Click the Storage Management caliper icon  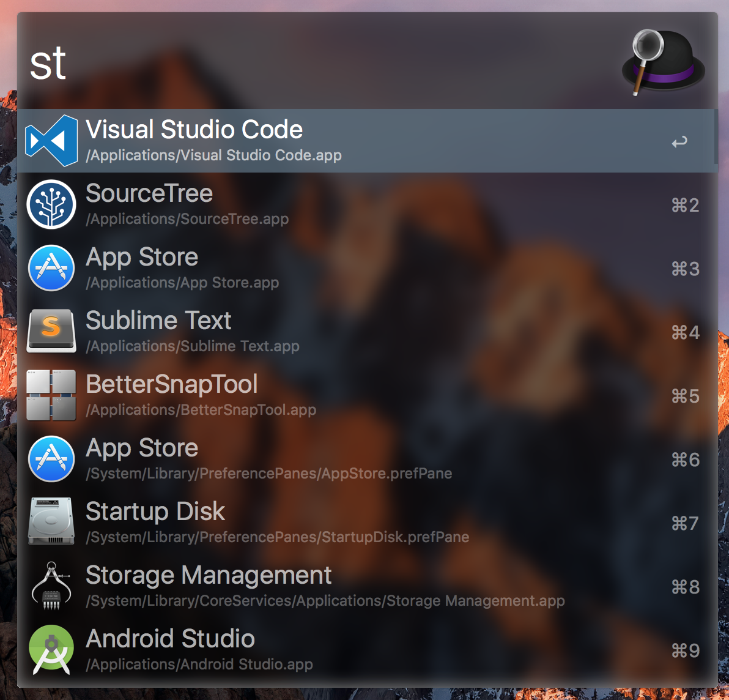point(51,586)
